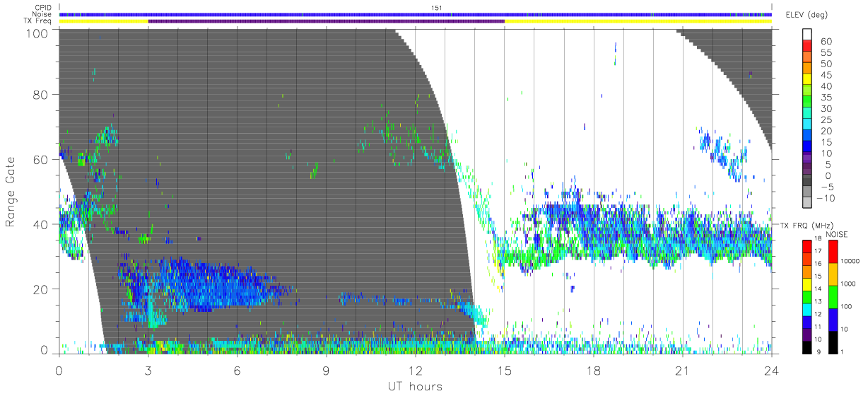The width and height of the screenshot is (868, 401).
Task: Click the blue Noise strip at the top
Action: click(x=416, y=14)
